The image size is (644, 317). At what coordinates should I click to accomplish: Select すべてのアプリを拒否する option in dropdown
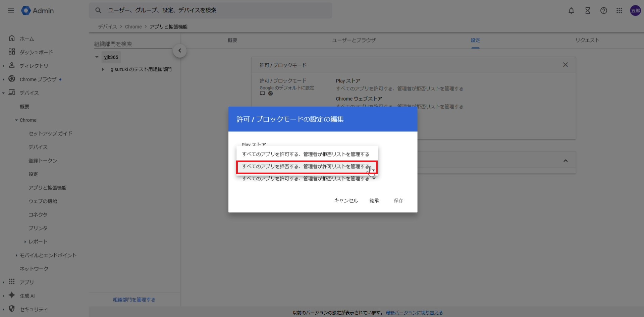pos(306,167)
